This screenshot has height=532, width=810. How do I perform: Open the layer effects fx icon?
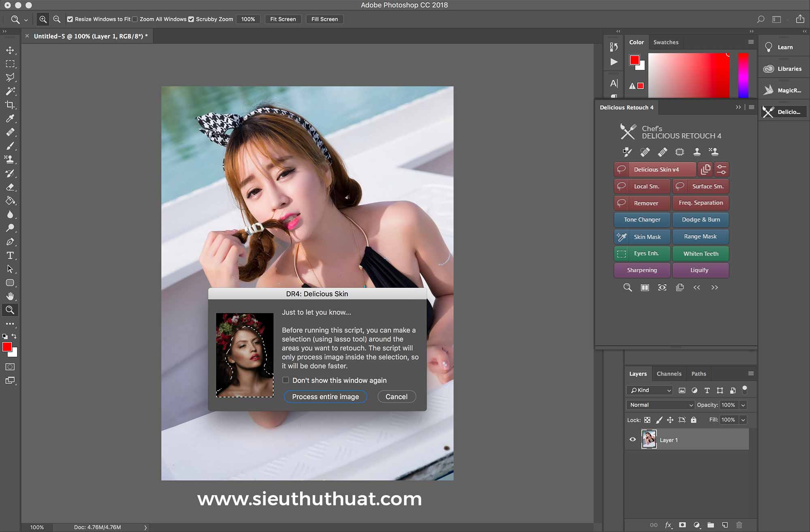click(x=669, y=525)
